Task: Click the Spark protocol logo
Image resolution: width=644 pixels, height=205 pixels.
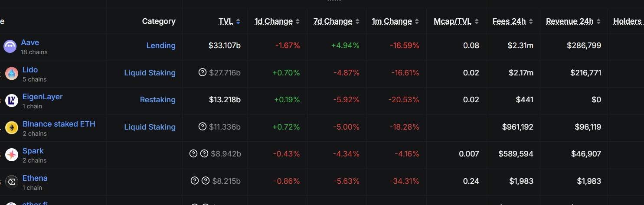Action: coord(12,154)
